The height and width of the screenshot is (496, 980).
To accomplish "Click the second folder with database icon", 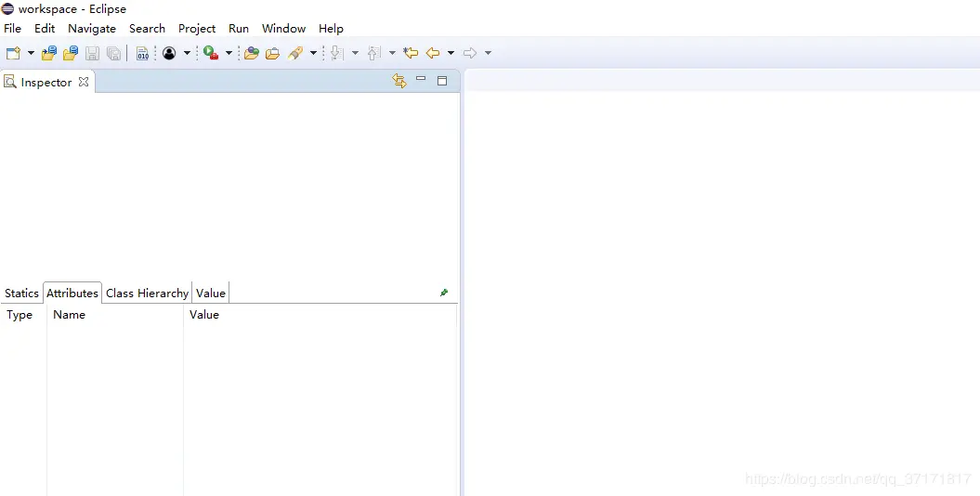I will (70, 53).
